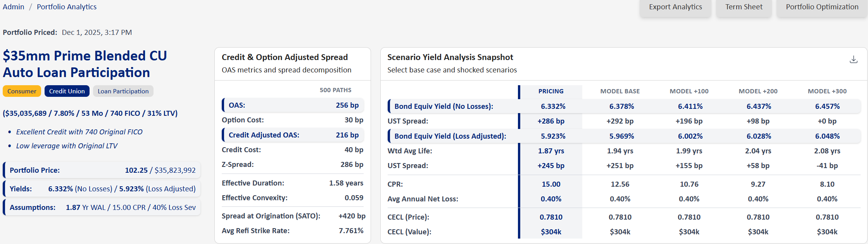Click the Assumptions summary card
Image resolution: width=868 pixels, height=244 pixels.
102,207
